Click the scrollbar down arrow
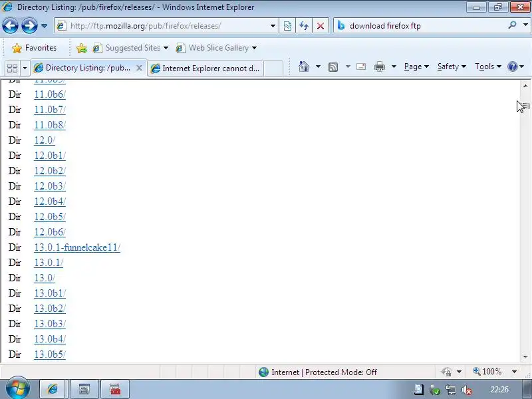The width and height of the screenshot is (532, 399). pyautogui.click(x=525, y=356)
